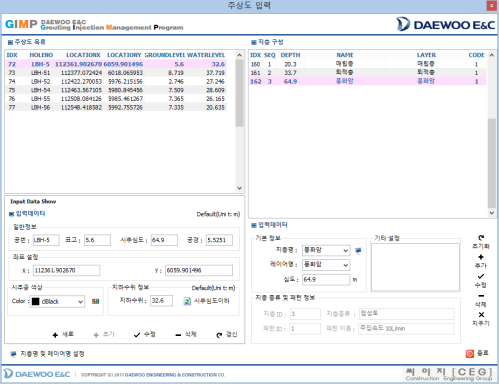Click NAME column header in stratum table

(345, 55)
